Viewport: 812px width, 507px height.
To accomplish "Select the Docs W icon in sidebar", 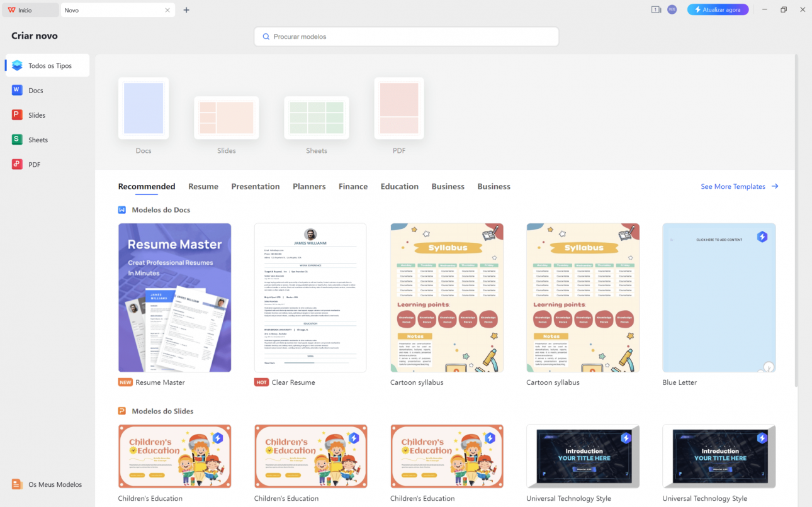I will tap(17, 90).
